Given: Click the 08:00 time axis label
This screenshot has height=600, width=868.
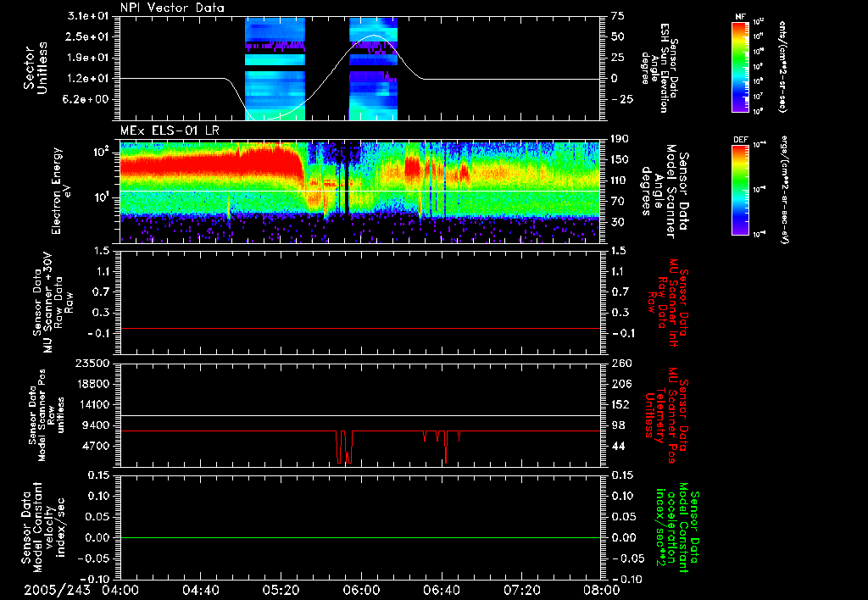Looking at the screenshot, I should [600, 590].
